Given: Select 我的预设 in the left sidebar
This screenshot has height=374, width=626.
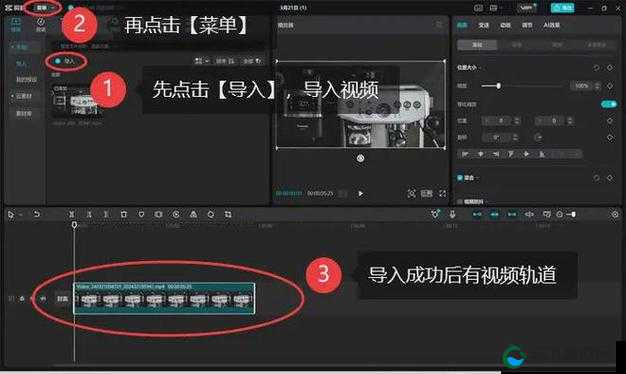Looking at the screenshot, I should pyautogui.click(x=26, y=79).
